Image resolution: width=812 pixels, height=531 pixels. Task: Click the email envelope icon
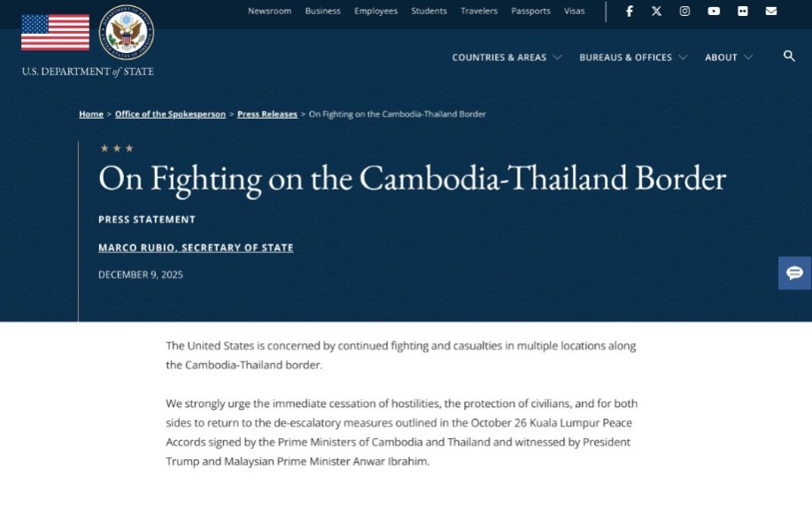coord(771,12)
